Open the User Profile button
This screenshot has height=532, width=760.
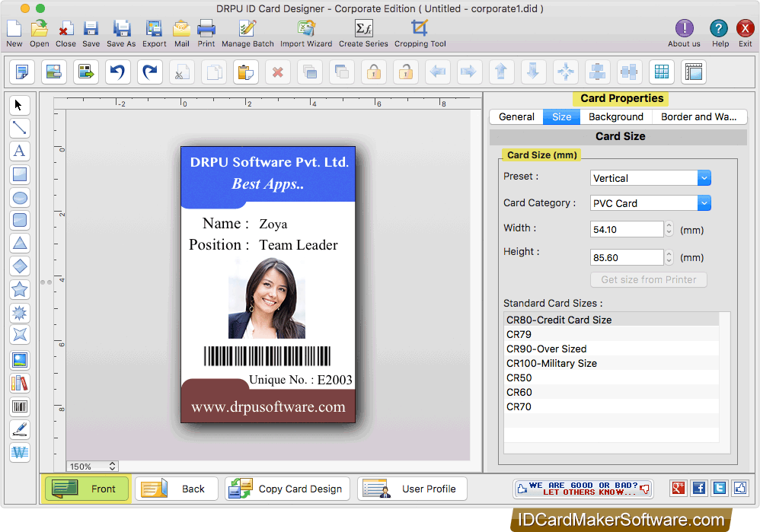[412, 489]
